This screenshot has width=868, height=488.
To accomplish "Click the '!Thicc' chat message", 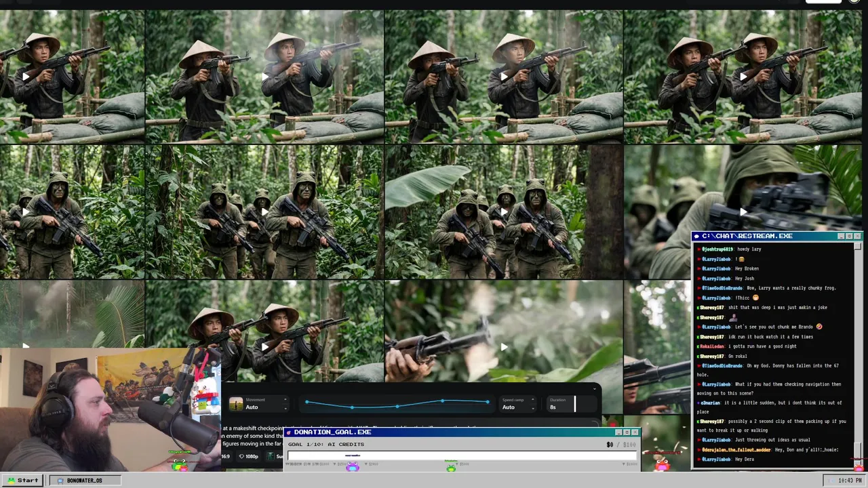I will coord(747,298).
